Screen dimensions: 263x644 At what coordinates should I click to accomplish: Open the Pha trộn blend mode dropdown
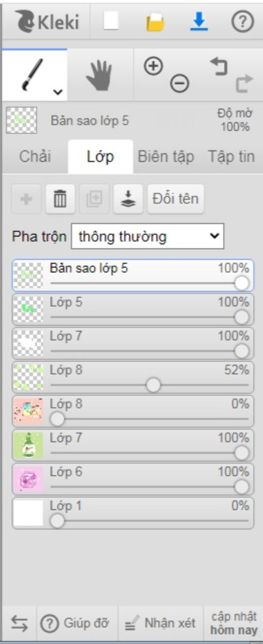[x=147, y=236]
